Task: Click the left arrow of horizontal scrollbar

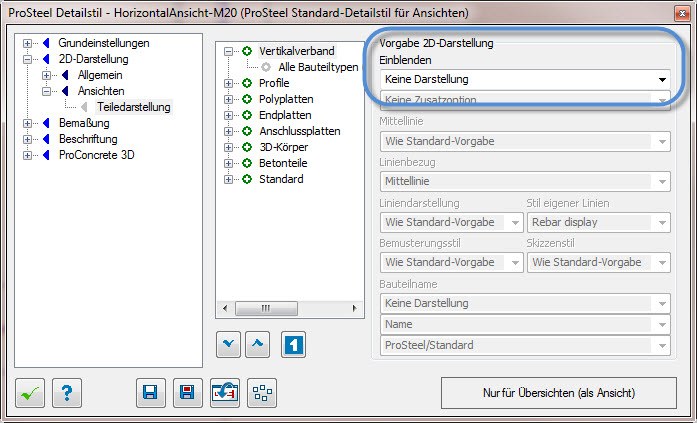Action: point(225,308)
